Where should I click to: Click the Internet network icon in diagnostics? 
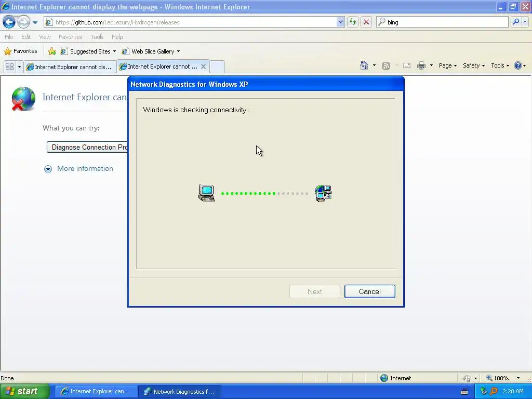[323, 193]
